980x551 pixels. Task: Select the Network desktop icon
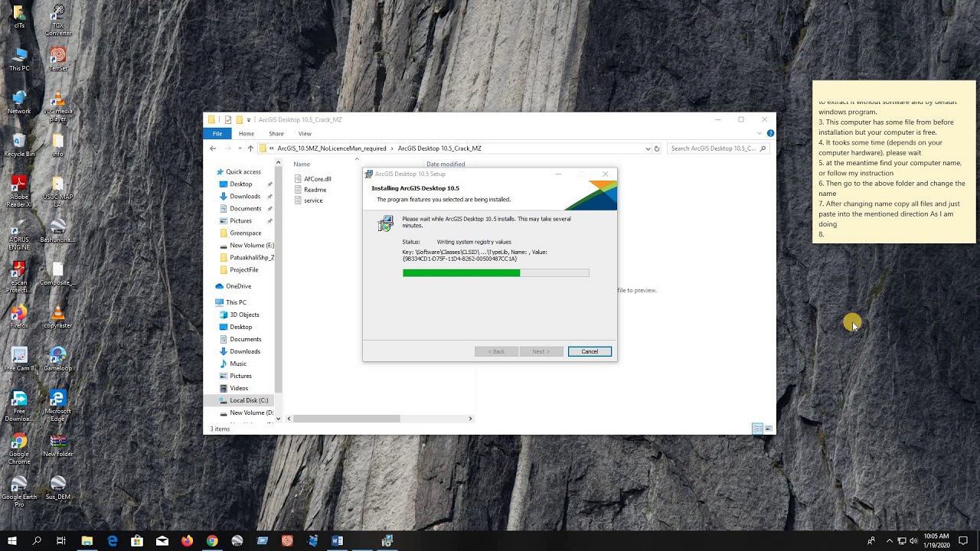pyautogui.click(x=19, y=102)
